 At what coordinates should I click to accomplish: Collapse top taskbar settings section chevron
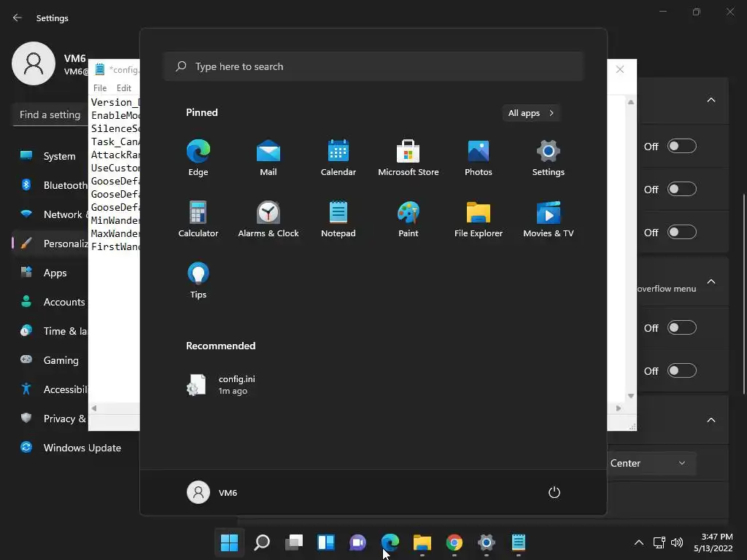click(711, 100)
